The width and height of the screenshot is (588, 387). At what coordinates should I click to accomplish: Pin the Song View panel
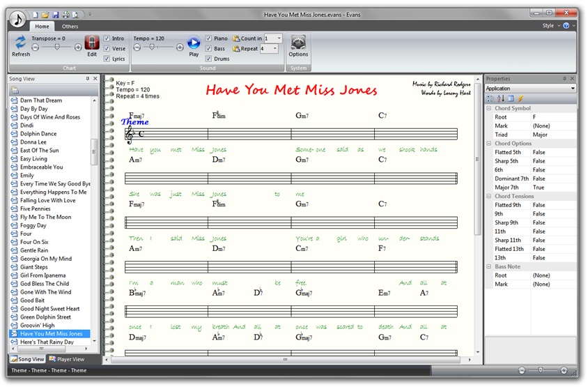87,79
